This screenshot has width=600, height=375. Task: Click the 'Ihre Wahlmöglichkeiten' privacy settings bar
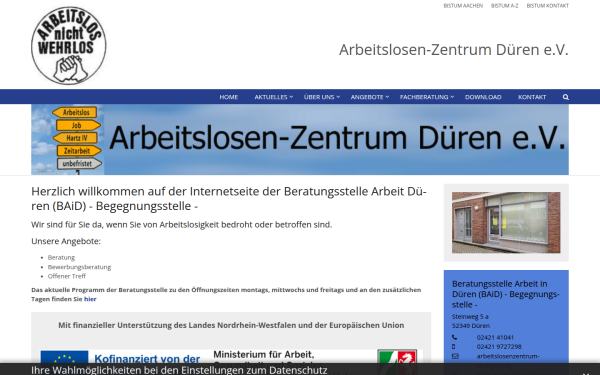(300, 370)
